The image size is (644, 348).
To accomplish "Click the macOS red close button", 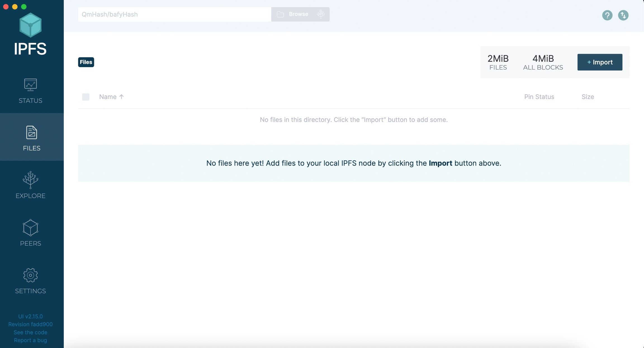I will pyautogui.click(x=6, y=7).
